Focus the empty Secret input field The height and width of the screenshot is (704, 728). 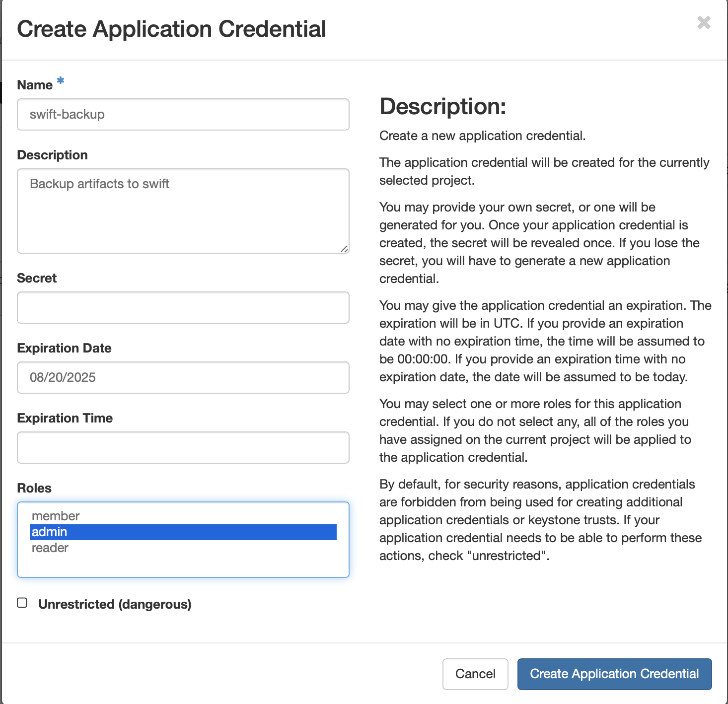[x=183, y=308]
